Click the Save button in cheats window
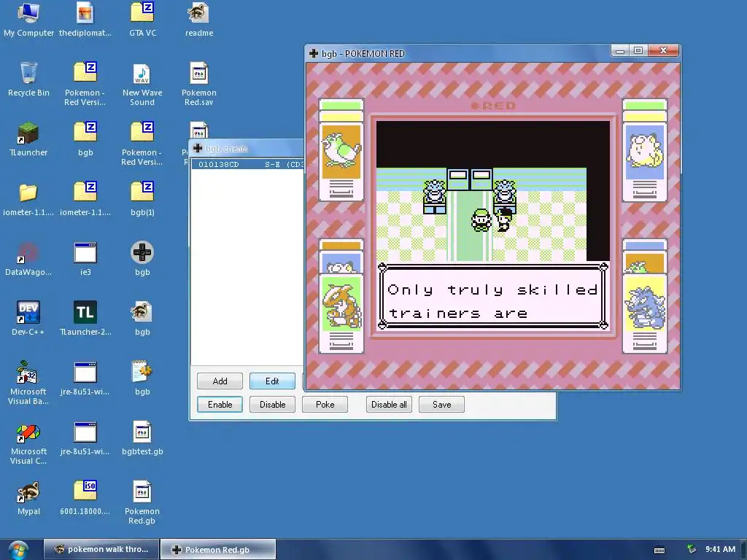 pyautogui.click(x=441, y=404)
